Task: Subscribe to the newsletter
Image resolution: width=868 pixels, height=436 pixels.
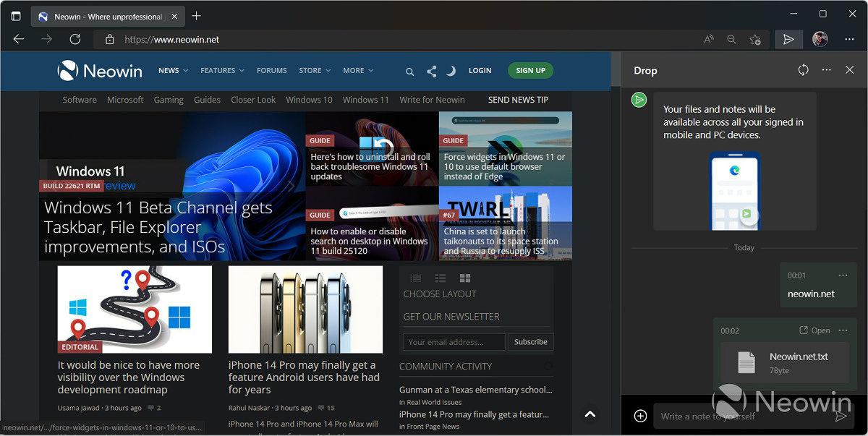Action: coord(530,342)
